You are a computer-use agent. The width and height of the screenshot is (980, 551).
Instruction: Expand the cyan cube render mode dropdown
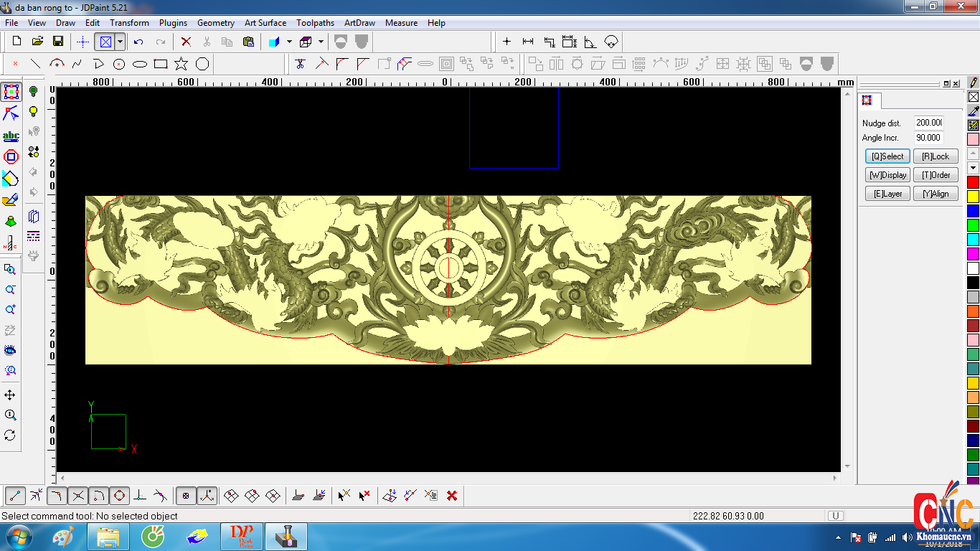click(x=289, y=42)
